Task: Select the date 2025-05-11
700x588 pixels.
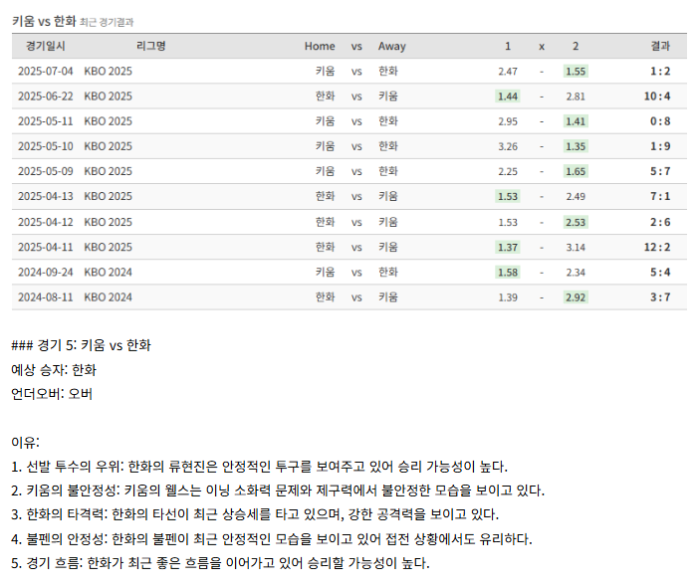Action: (45, 121)
